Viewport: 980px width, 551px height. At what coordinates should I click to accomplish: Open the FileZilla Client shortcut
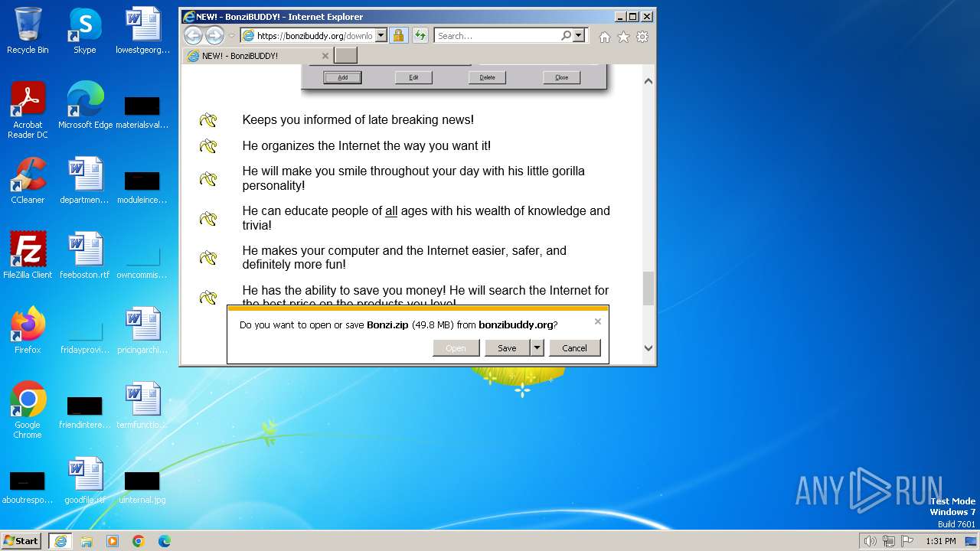tap(28, 256)
